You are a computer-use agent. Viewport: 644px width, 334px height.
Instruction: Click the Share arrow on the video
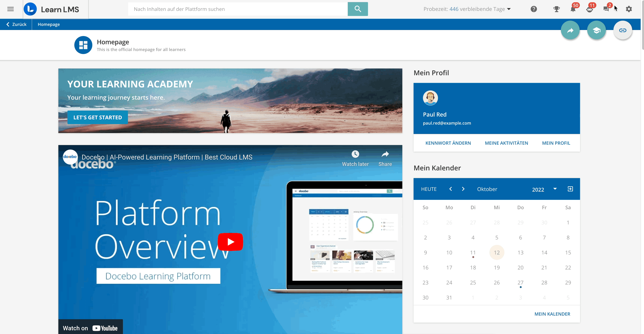pos(385,154)
